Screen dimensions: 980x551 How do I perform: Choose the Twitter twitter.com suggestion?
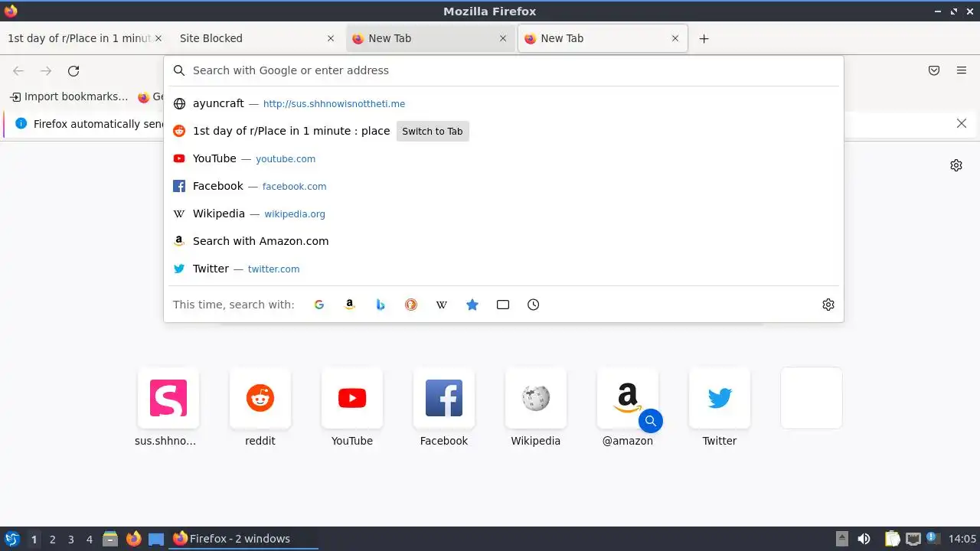click(x=504, y=269)
